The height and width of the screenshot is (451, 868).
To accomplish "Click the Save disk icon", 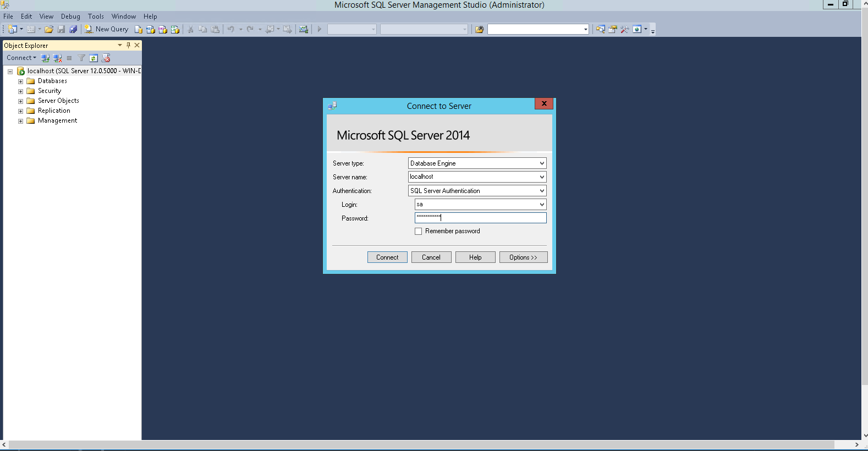I will pyautogui.click(x=61, y=29).
